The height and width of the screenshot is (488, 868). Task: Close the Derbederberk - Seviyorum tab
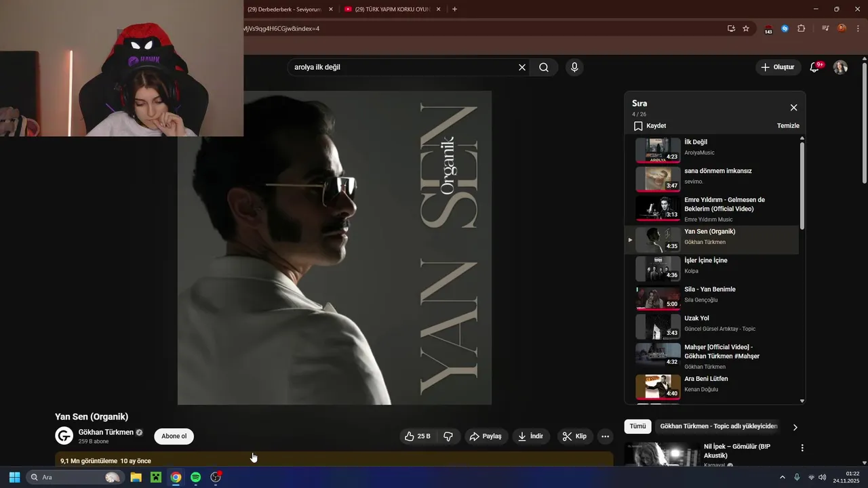pos(331,9)
